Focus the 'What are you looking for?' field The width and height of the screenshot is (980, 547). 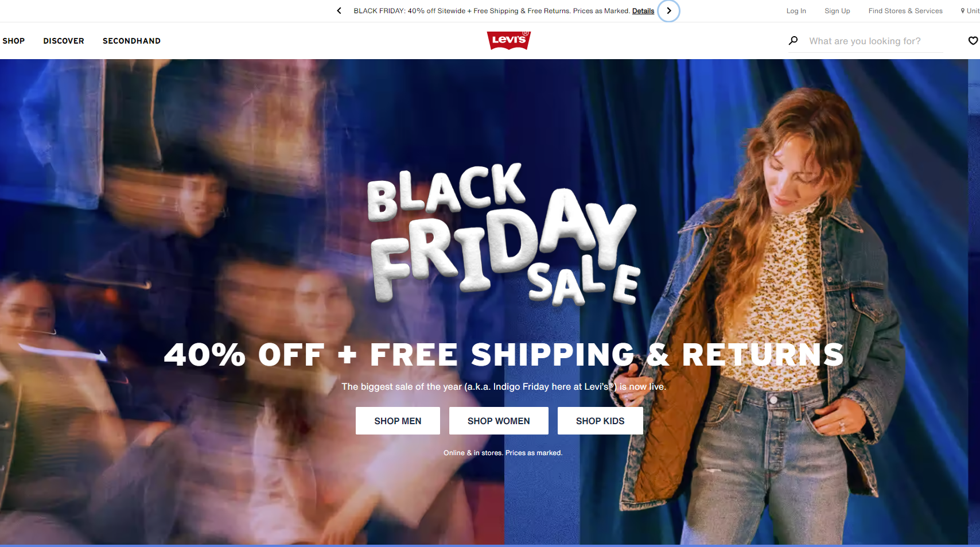[875, 41]
